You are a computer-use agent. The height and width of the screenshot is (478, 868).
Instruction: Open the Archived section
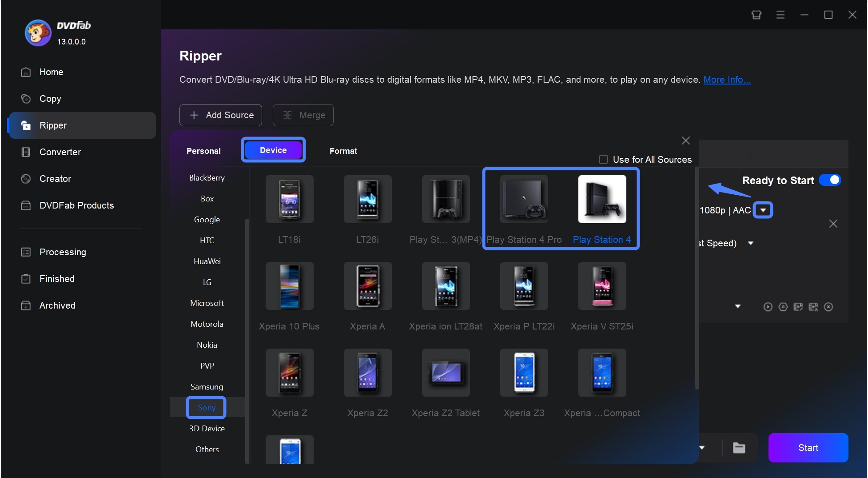(x=57, y=305)
